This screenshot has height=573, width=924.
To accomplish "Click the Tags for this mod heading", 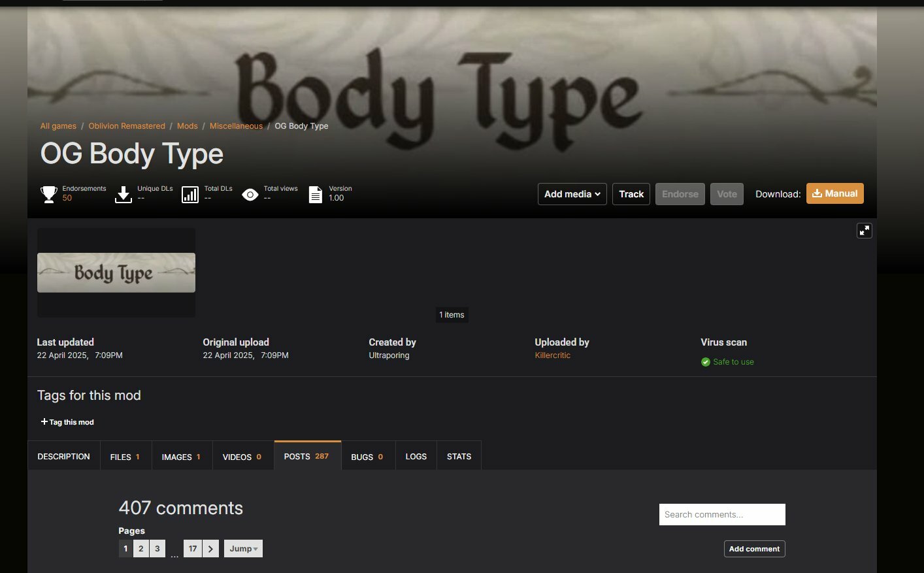I will coord(89,395).
